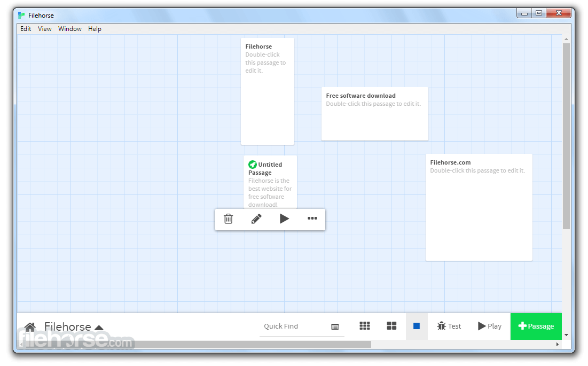
Task: Select the Filehorse.com passage card
Action: pyautogui.click(x=479, y=207)
